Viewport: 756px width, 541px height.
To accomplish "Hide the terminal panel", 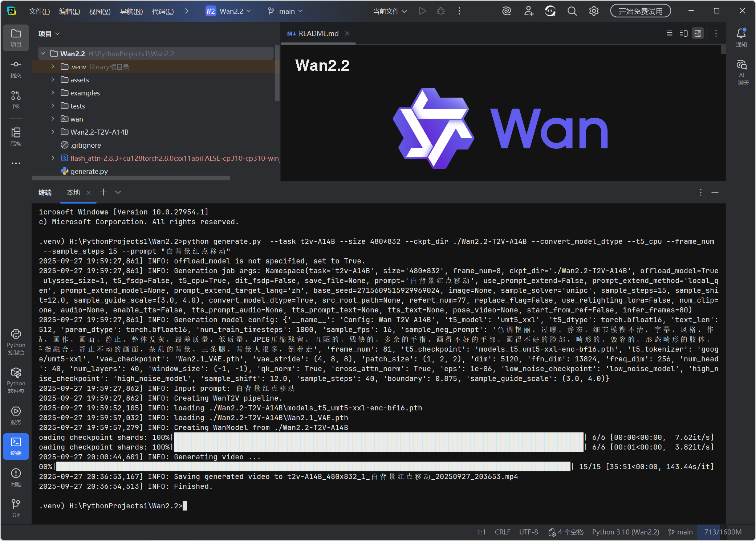I will (715, 192).
